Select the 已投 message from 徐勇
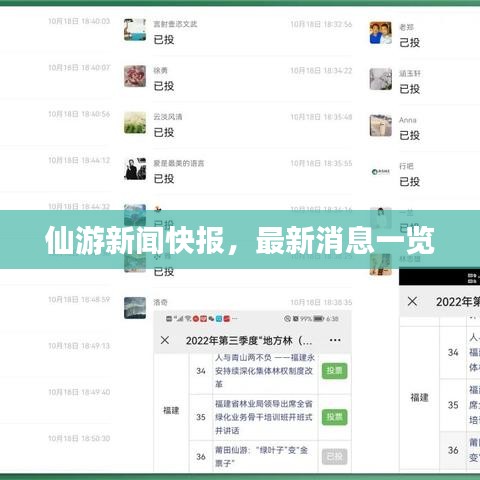480x480 pixels. 164,86
